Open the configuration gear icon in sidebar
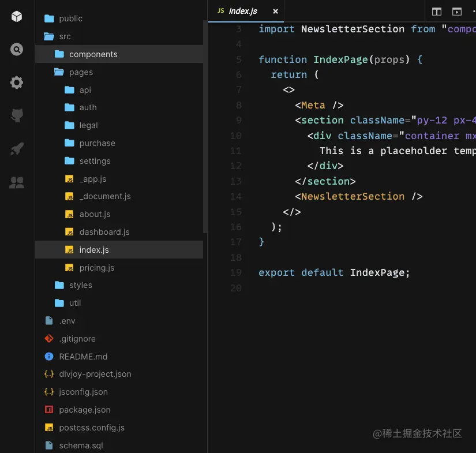 click(17, 83)
